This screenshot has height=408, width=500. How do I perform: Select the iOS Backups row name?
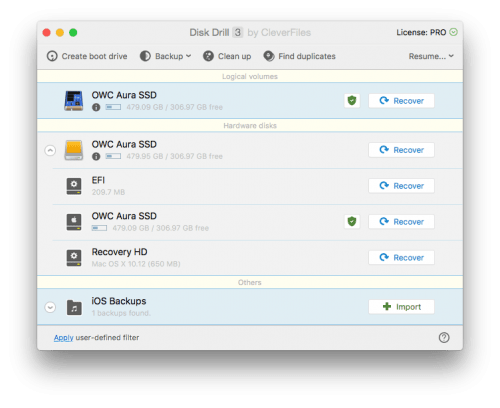pyautogui.click(x=119, y=301)
